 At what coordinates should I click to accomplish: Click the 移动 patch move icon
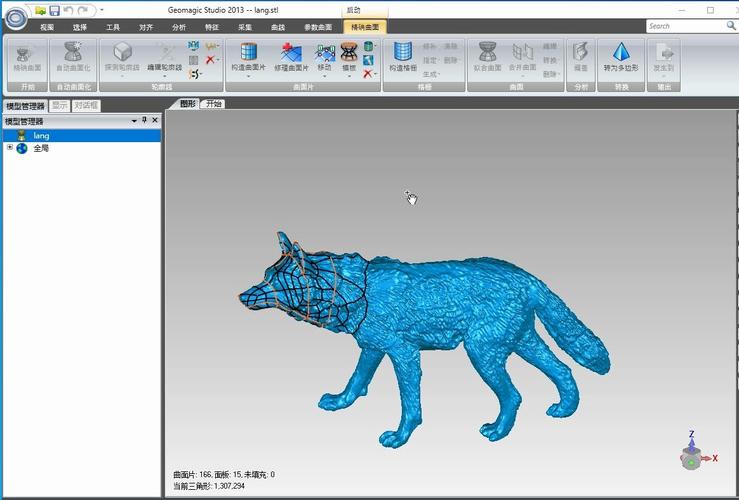(x=325, y=52)
